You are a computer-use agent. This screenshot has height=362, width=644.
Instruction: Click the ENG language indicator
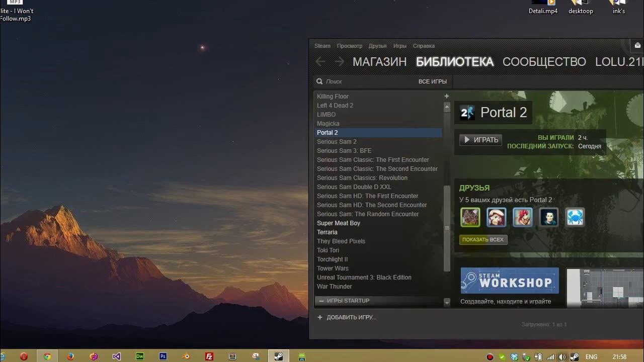coord(592,357)
